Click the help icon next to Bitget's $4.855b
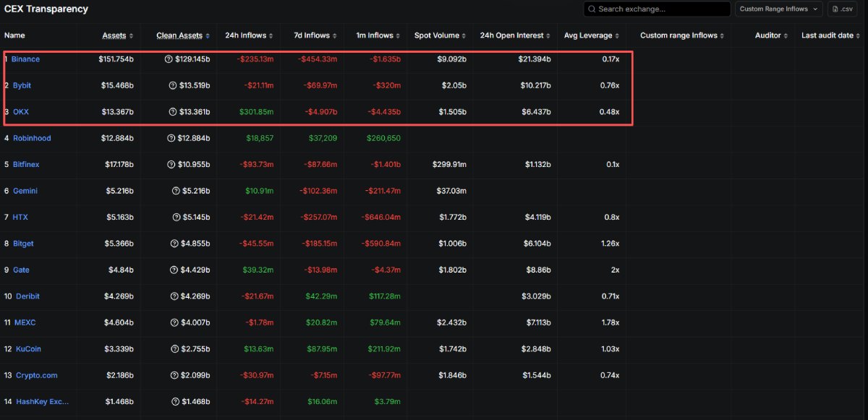868x420 pixels. [x=174, y=244]
